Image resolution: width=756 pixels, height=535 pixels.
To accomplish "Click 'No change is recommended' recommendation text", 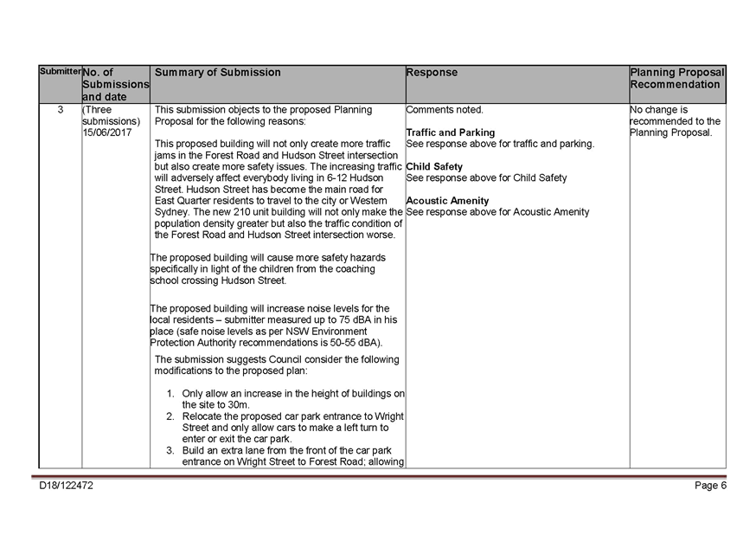I will (x=675, y=121).
